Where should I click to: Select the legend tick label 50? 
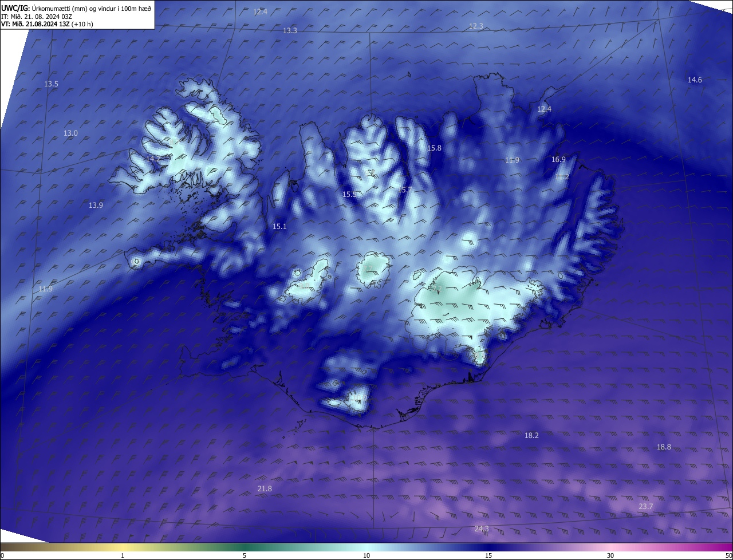[729, 556]
